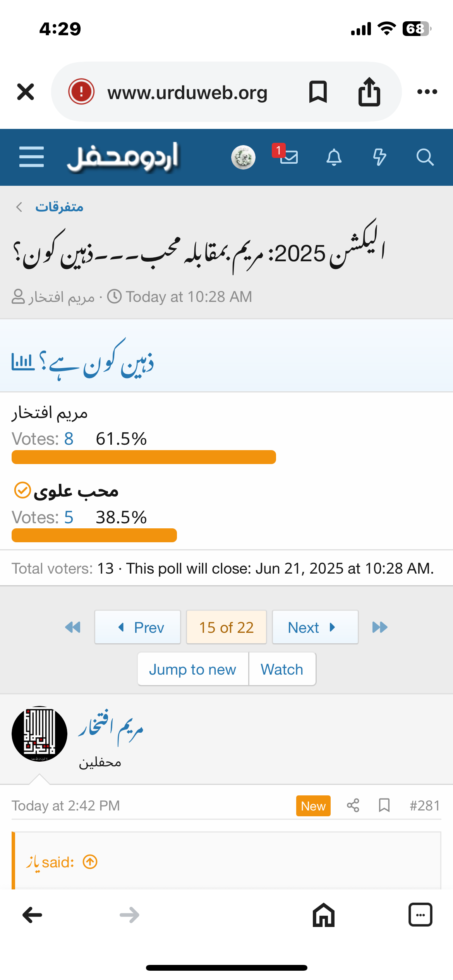Click the 61.5% orange poll bar
The width and height of the screenshot is (453, 980).
[x=144, y=457]
